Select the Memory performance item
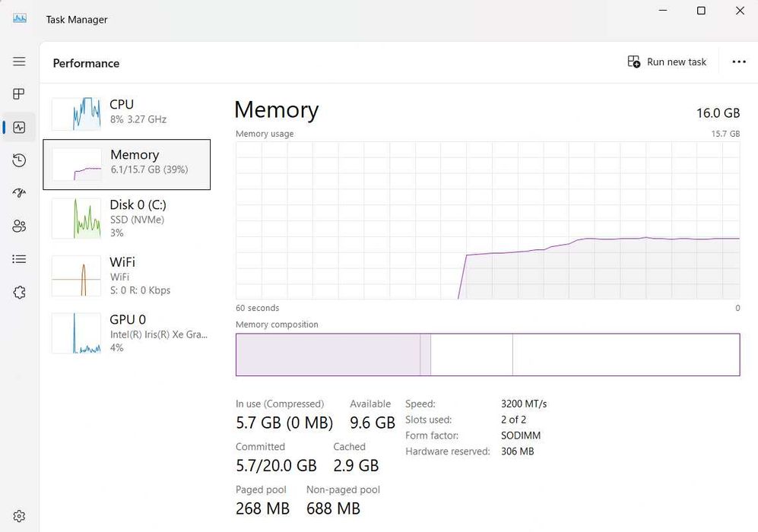The image size is (758, 532). 126,164
